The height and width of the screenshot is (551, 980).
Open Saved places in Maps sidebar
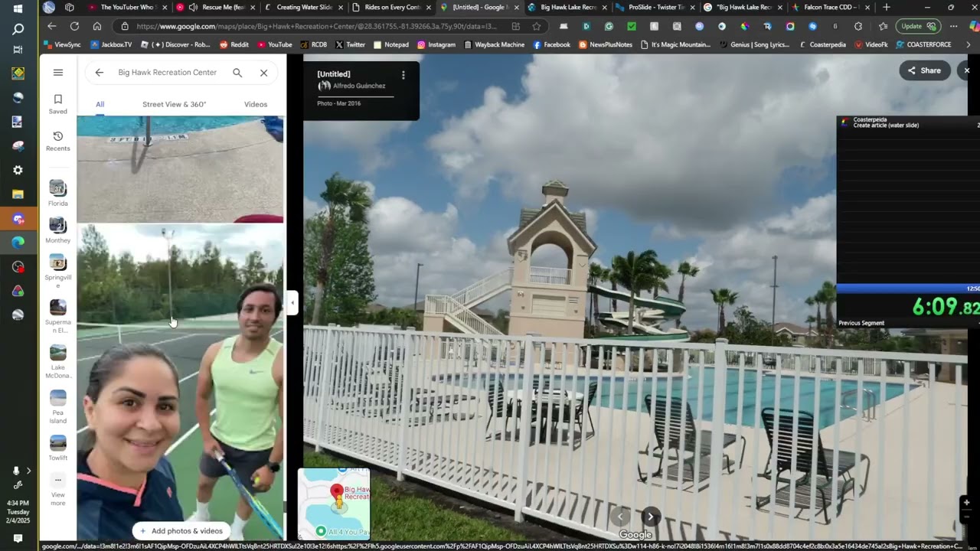(58, 104)
